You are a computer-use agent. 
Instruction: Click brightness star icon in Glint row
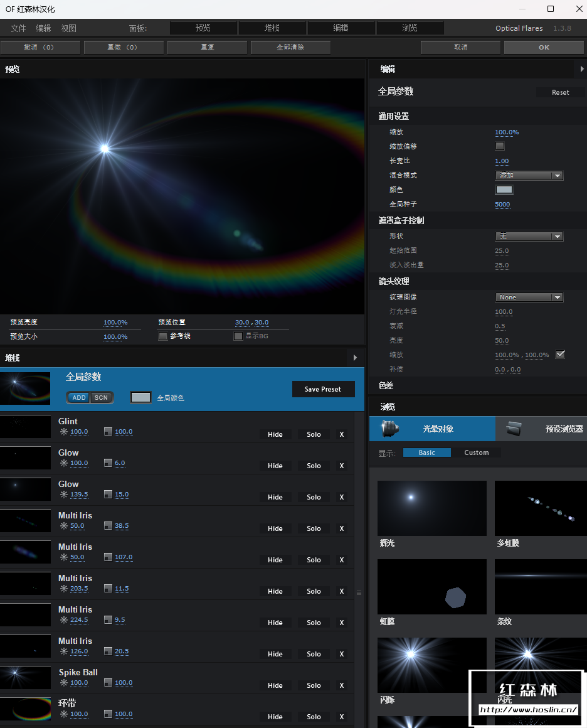(64, 432)
